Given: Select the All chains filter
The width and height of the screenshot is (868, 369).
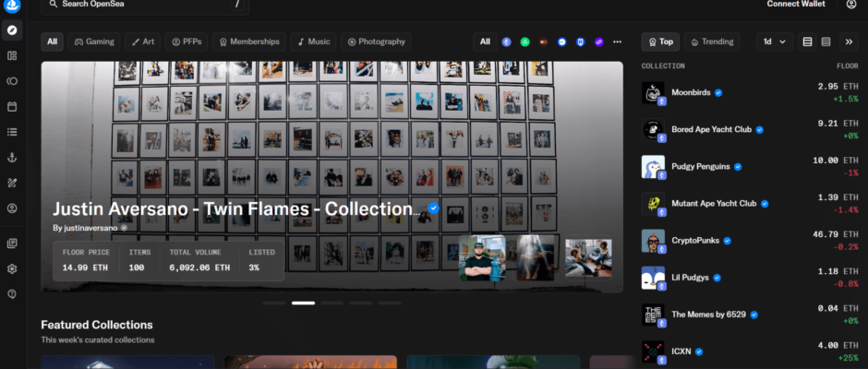Looking at the screenshot, I should (x=485, y=42).
